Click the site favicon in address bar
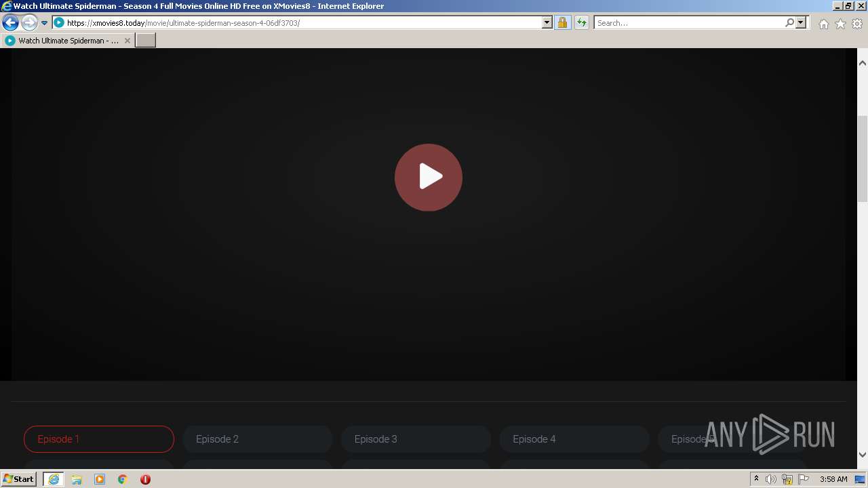The image size is (868, 488). pos(58,23)
